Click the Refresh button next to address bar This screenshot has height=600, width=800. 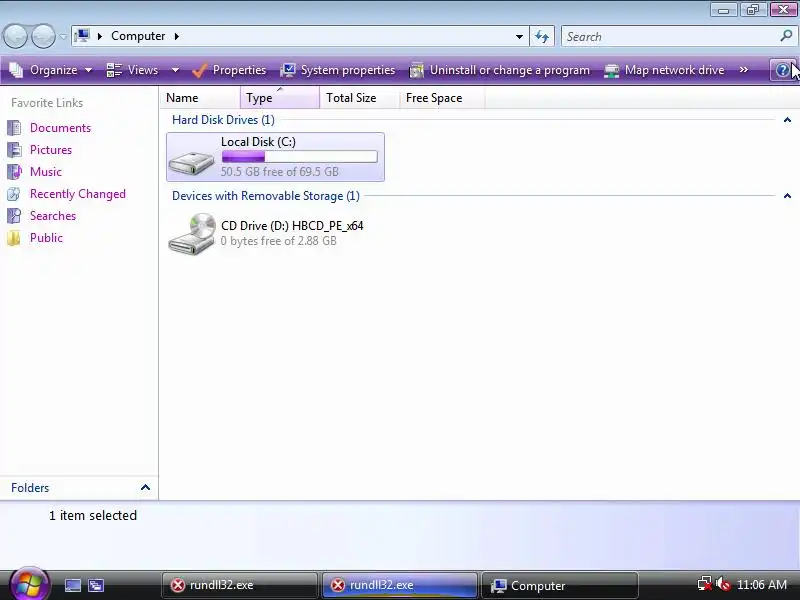[542, 36]
